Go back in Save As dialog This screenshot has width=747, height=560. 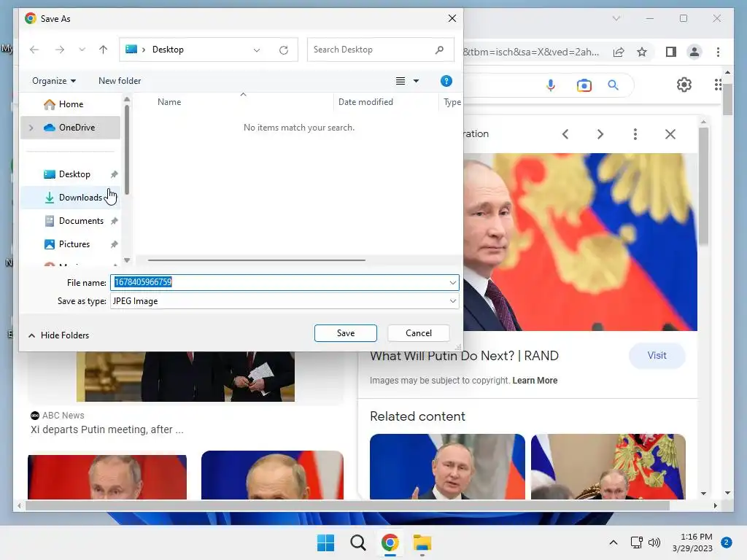pos(34,50)
